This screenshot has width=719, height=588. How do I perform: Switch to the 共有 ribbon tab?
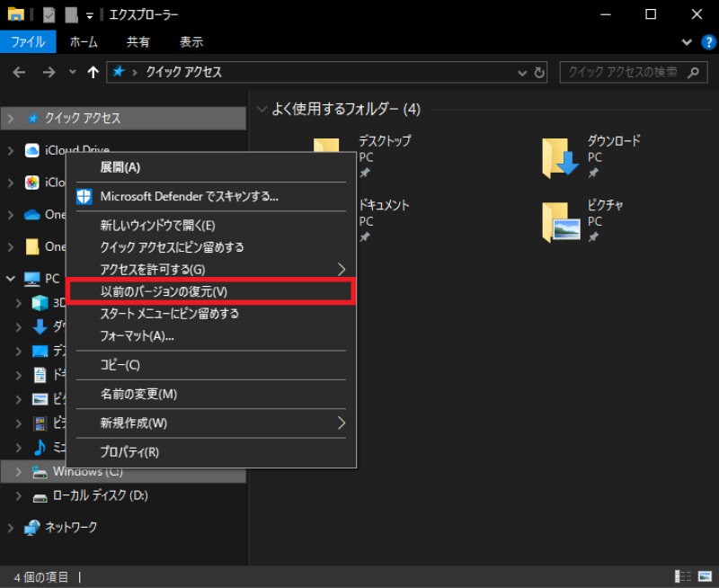coord(138,41)
